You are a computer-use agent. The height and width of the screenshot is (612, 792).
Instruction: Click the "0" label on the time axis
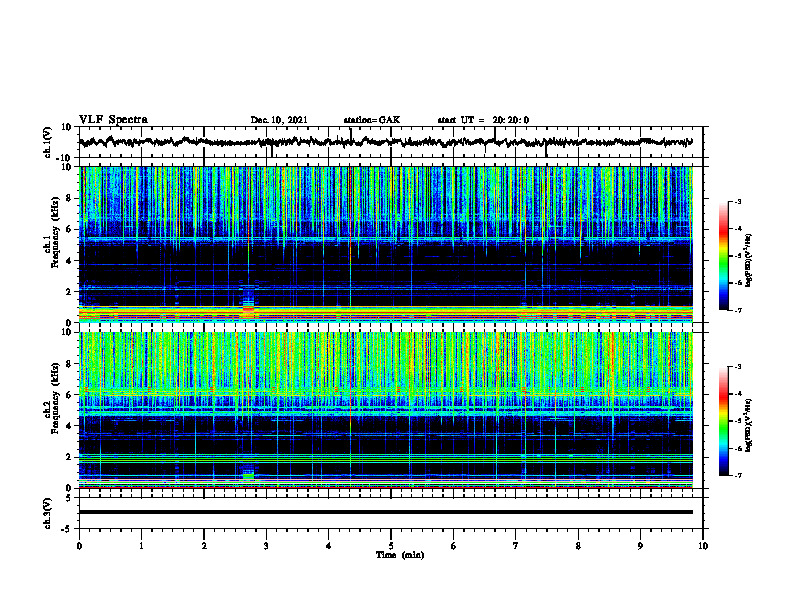[79, 546]
